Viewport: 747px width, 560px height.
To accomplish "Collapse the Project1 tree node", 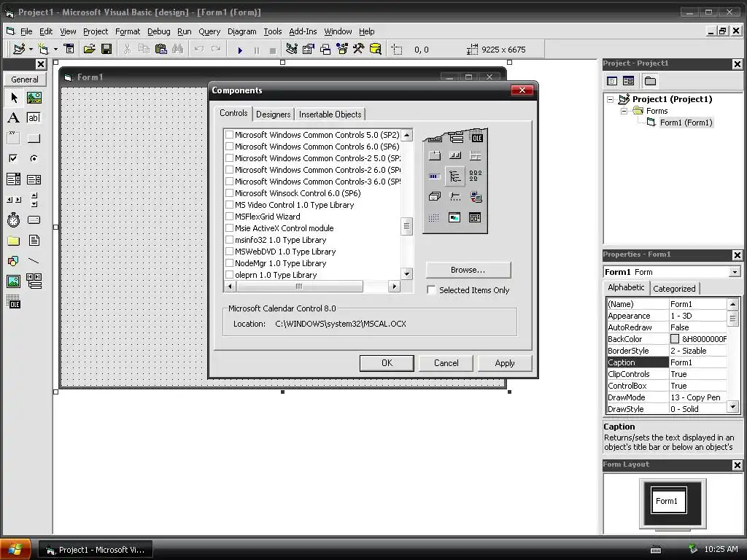I will click(611, 99).
